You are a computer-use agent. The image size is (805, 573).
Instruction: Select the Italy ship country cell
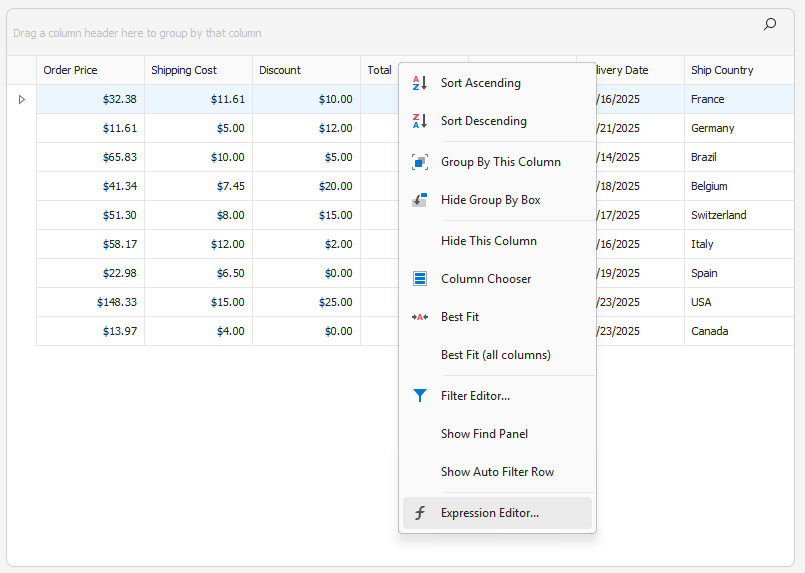[x=739, y=244]
